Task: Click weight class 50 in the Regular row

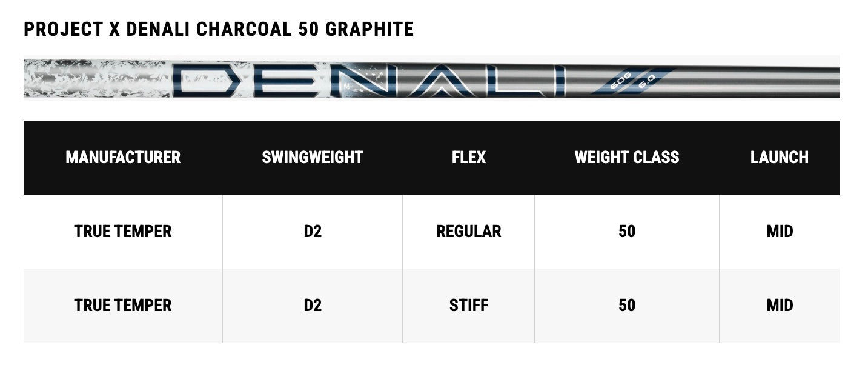Action: (x=627, y=232)
